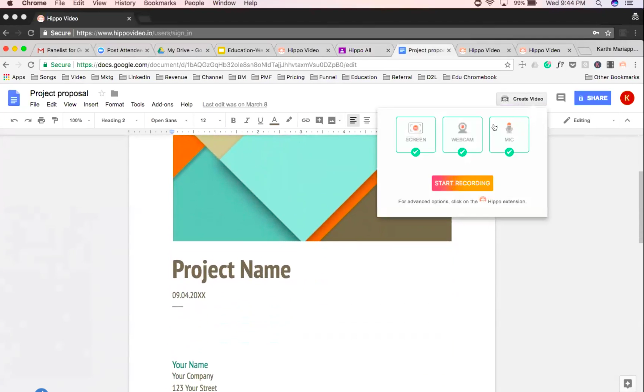This screenshot has height=392, width=644.
Task: Open the highlight color tool
Action: click(x=289, y=120)
